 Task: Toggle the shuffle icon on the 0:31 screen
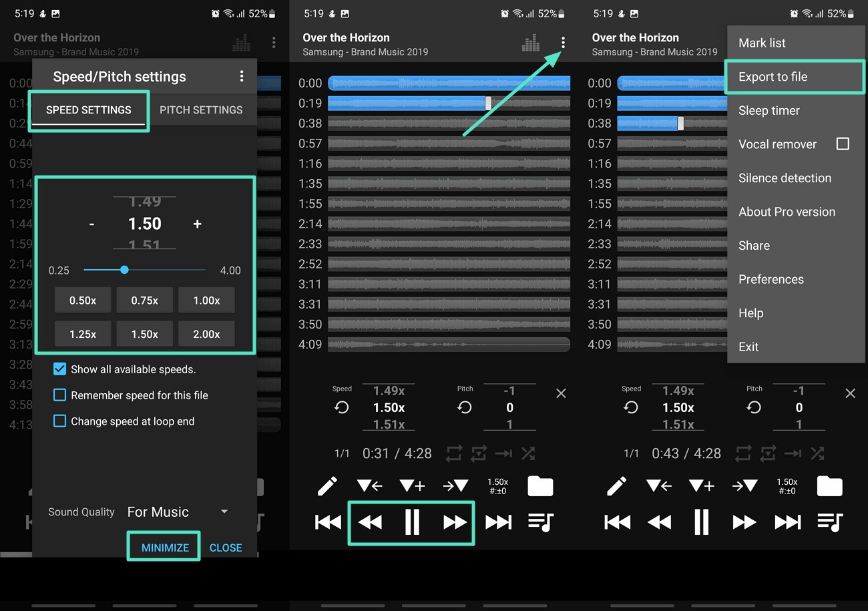528,453
